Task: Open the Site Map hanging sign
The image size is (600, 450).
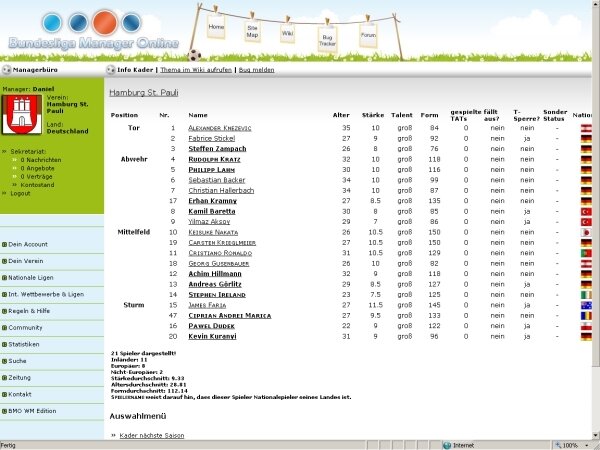Action: click(x=252, y=32)
